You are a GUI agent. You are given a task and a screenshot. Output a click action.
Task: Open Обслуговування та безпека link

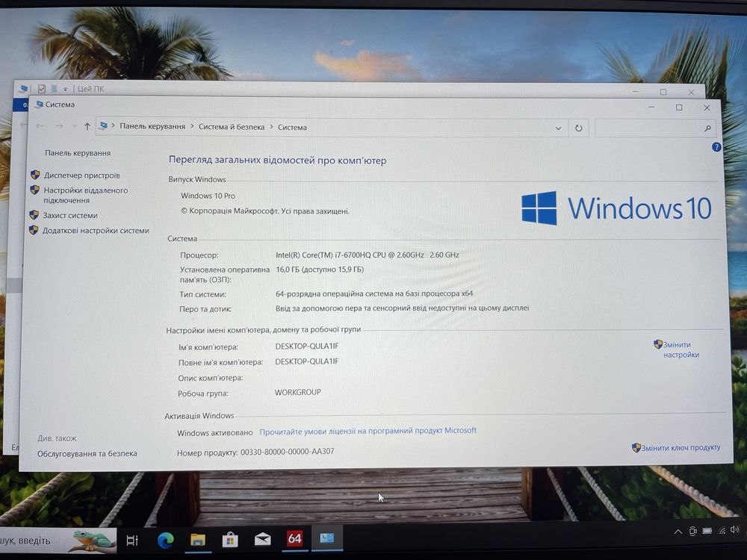[87, 453]
